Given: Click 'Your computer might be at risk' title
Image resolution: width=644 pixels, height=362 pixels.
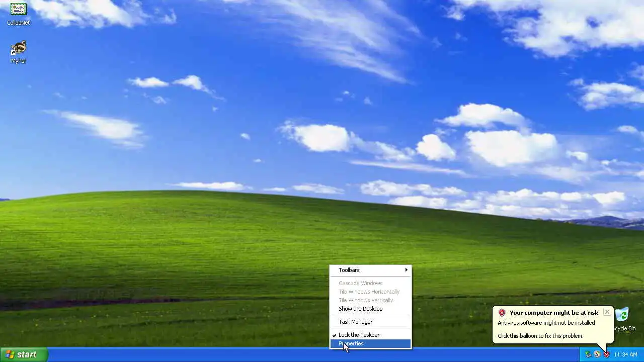Looking at the screenshot, I should click(554, 313).
